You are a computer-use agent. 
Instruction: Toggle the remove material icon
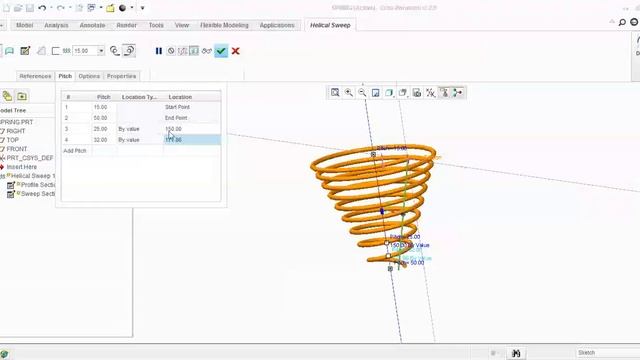41,51
